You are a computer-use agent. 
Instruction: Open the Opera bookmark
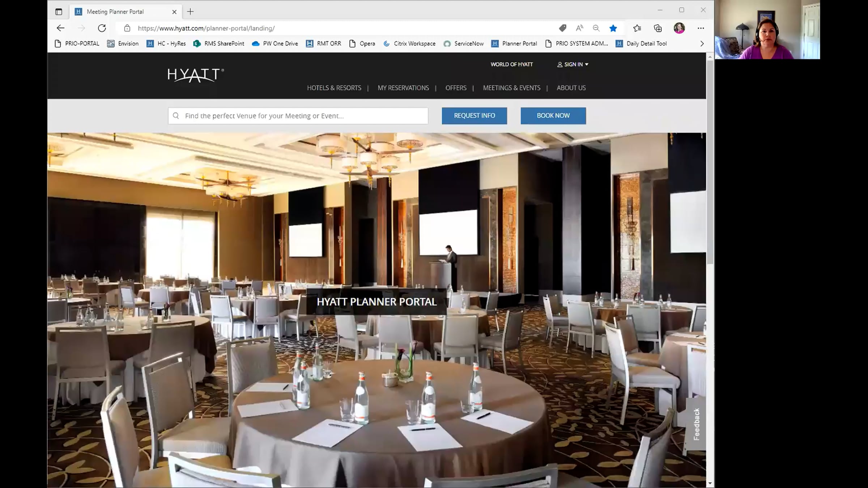[x=362, y=44]
